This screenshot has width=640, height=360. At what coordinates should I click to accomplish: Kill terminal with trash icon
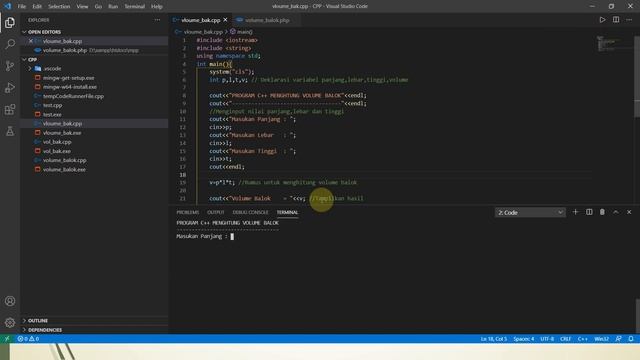[x=602, y=212]
